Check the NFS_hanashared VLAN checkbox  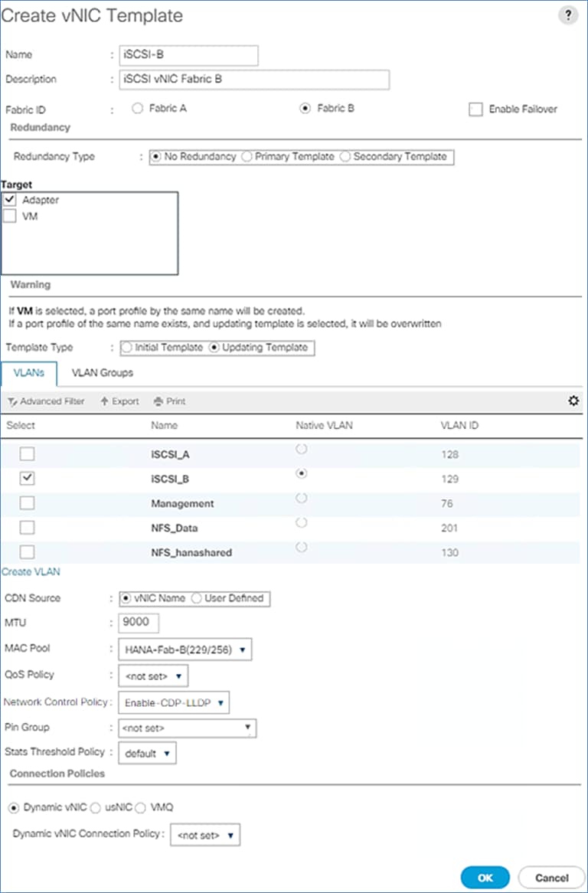[x=27, y=552]
